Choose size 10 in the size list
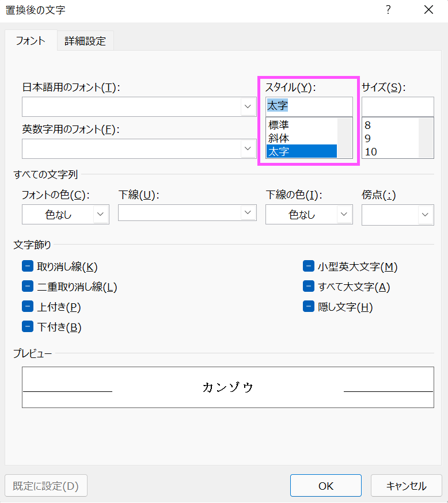Screen dimensions: 448x503 click(x=390, y=151)
